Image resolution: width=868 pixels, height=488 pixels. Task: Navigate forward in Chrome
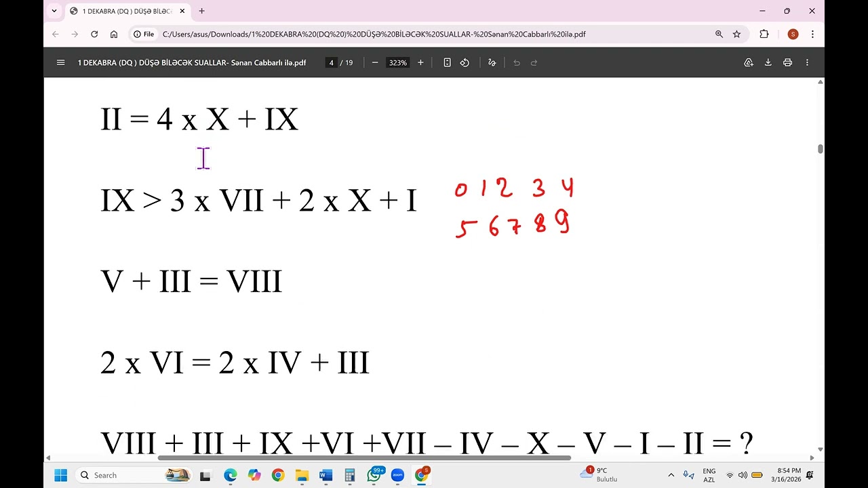point(75,34)
